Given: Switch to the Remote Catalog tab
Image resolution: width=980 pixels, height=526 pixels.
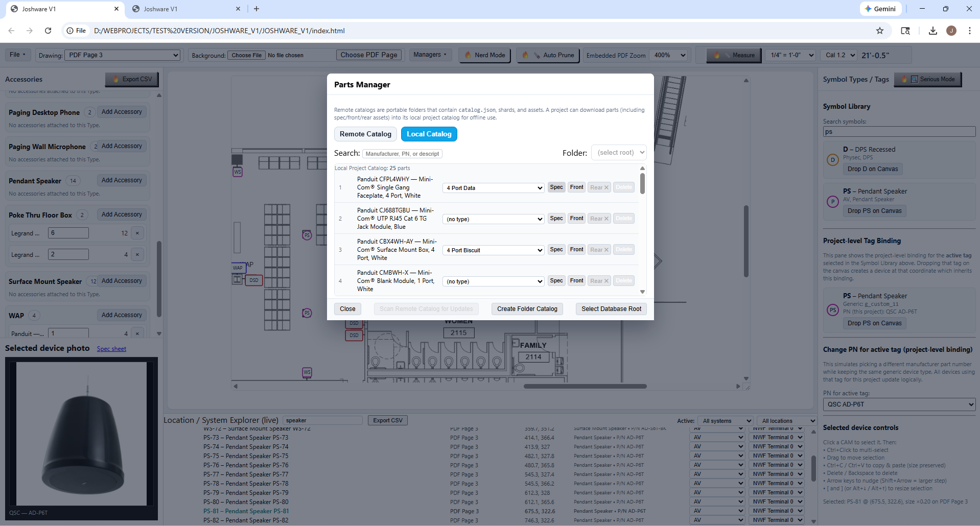Looking at the screenshot, I should click(365, 134).
